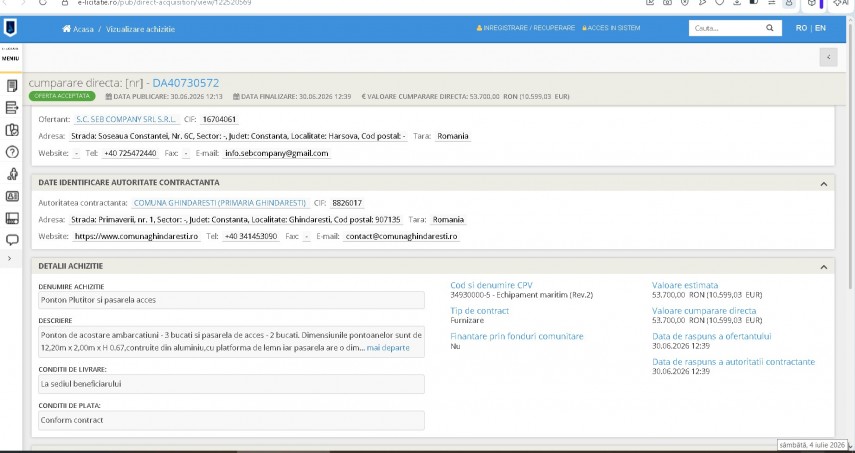Open acquisition number DA40730572
The image size is (855, 453).
185,83
